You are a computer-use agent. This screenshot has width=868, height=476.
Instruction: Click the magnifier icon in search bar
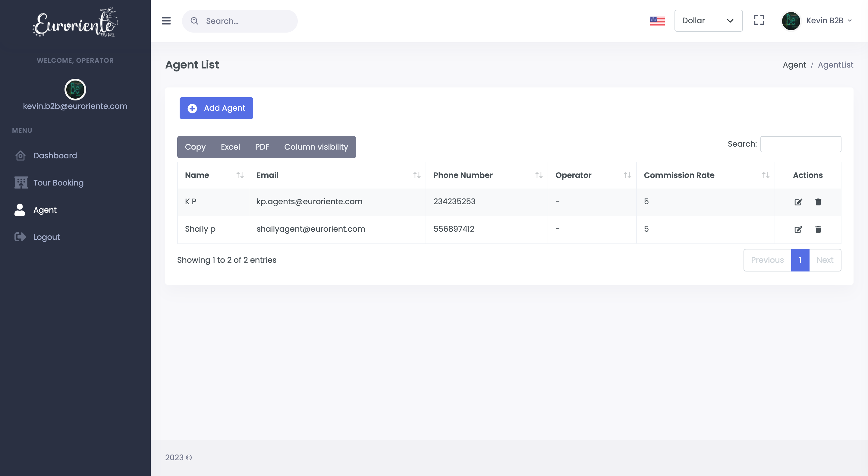pos(194,21)
